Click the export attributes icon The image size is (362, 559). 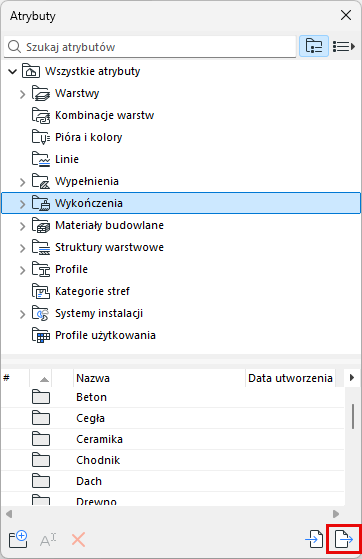[x=344, y=539]
